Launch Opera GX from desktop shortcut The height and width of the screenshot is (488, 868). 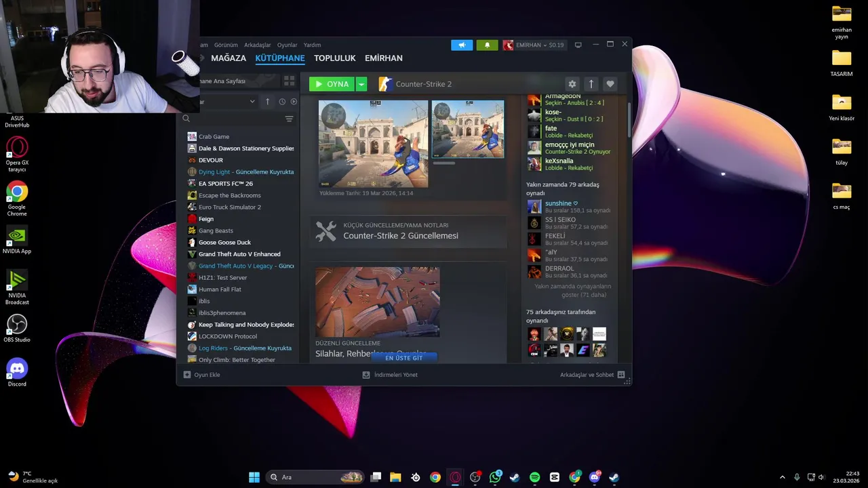[x=17, y=153]
